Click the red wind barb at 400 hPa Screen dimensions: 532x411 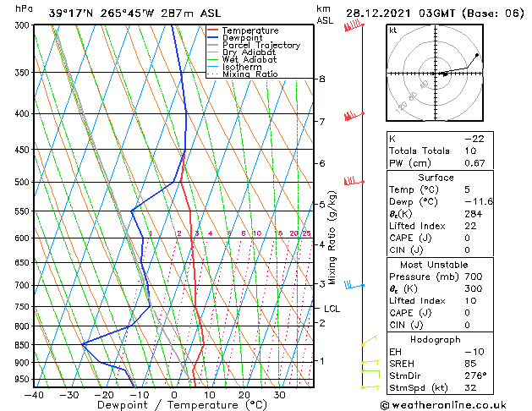click(354, 116)
